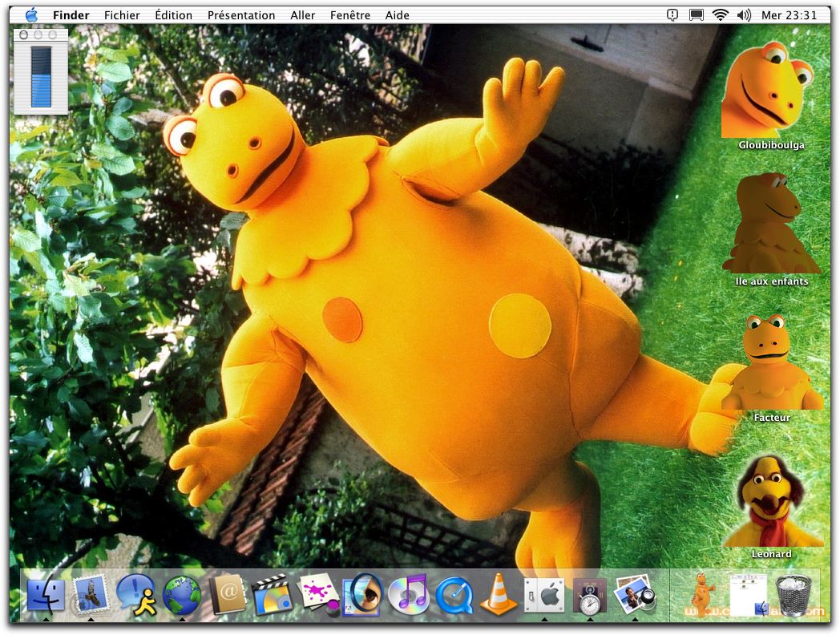Open Finder from the Dock
840x635 pixels.
pos(46,595)
